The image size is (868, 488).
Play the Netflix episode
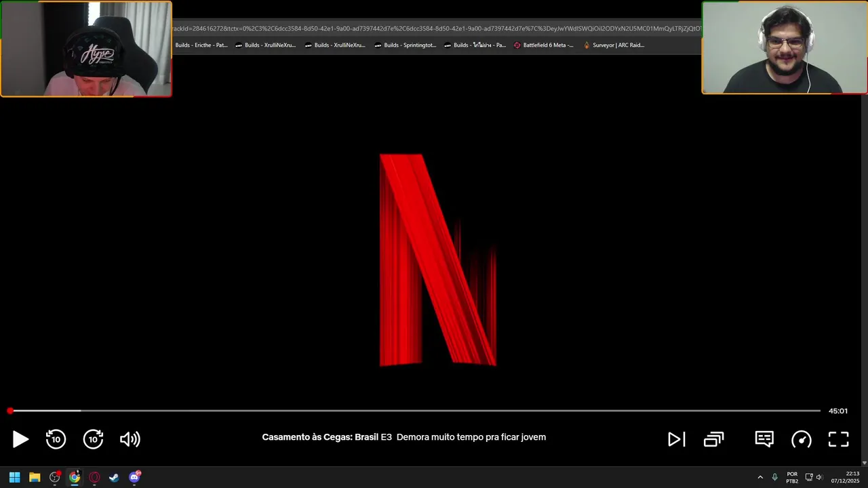pos(20,439)
